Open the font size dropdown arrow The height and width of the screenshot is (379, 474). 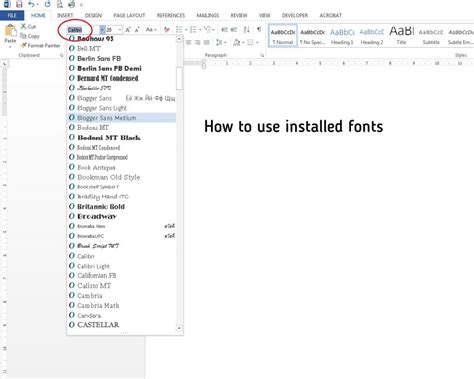point(120,30)
